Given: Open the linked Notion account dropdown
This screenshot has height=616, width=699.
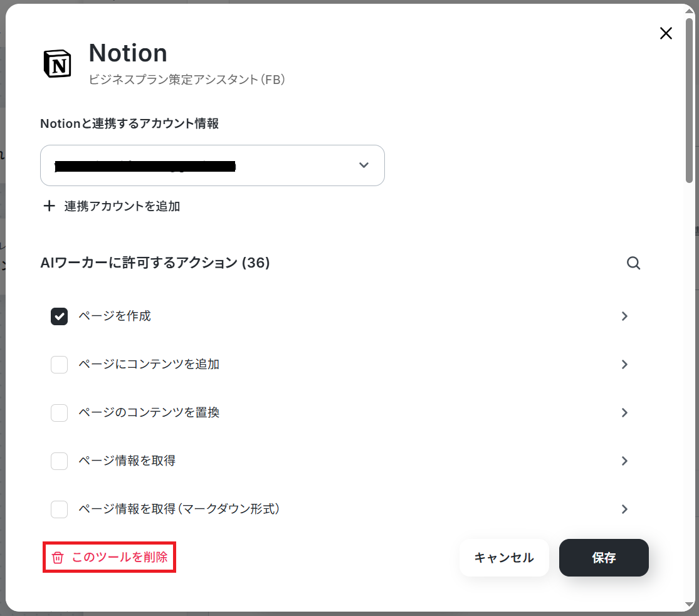Looking at the screenshot, I should 212,165.
